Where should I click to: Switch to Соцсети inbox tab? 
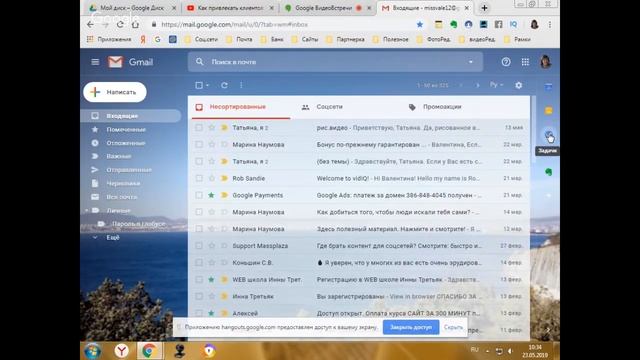click(329, 107)
